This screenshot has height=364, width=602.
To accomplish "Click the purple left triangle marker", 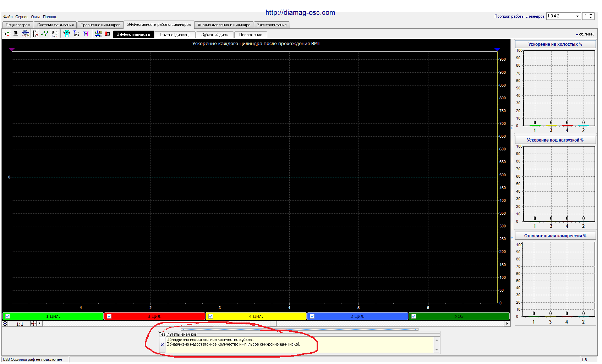I will point(12,50).
